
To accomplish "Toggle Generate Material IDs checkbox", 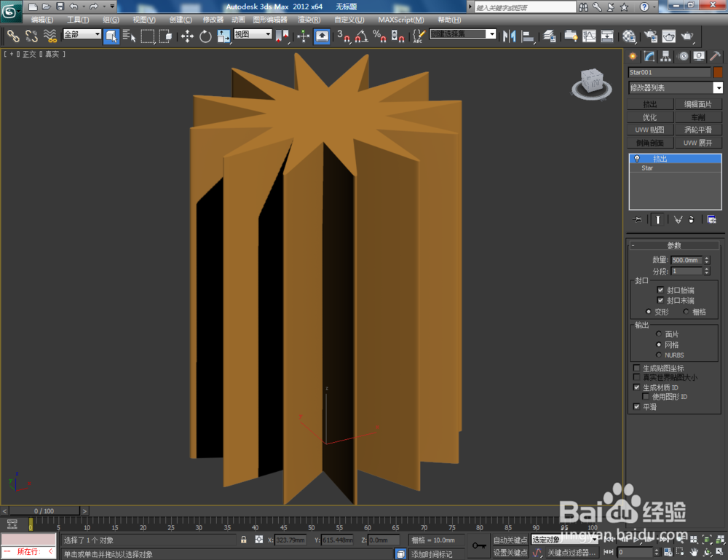I will pyautogui.click(x=636, y=387).
